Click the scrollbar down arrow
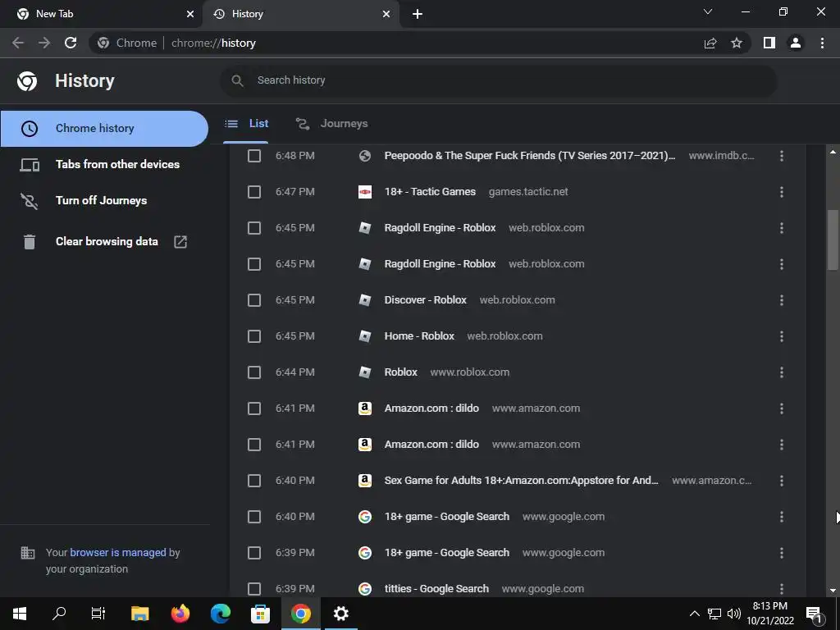Screen dimensions: 840x630 pos(833,591)
